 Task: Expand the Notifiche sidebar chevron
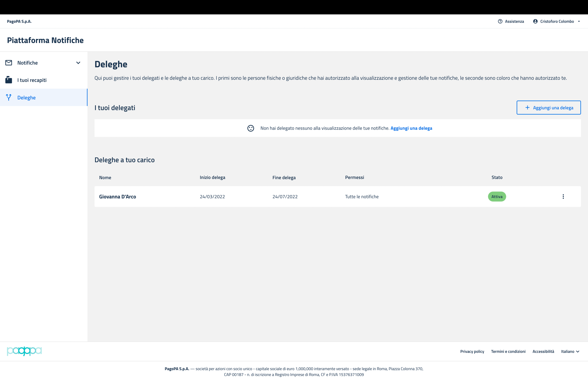(78, 63)
